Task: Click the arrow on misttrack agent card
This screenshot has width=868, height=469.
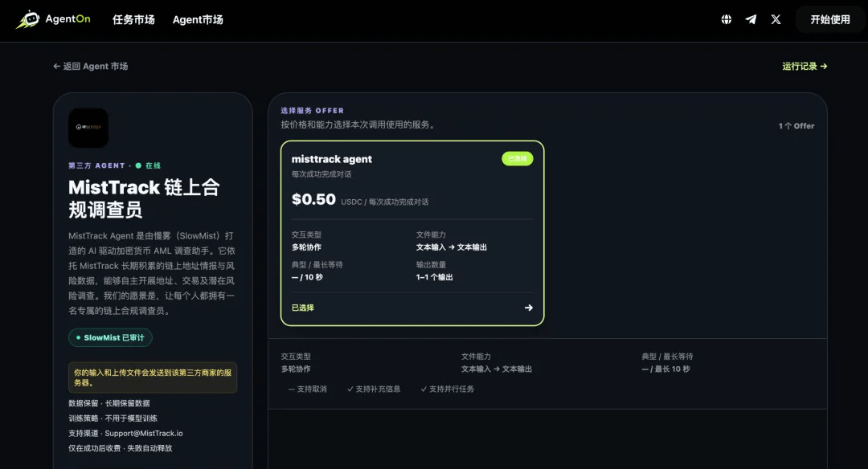Action: [529, 308]
